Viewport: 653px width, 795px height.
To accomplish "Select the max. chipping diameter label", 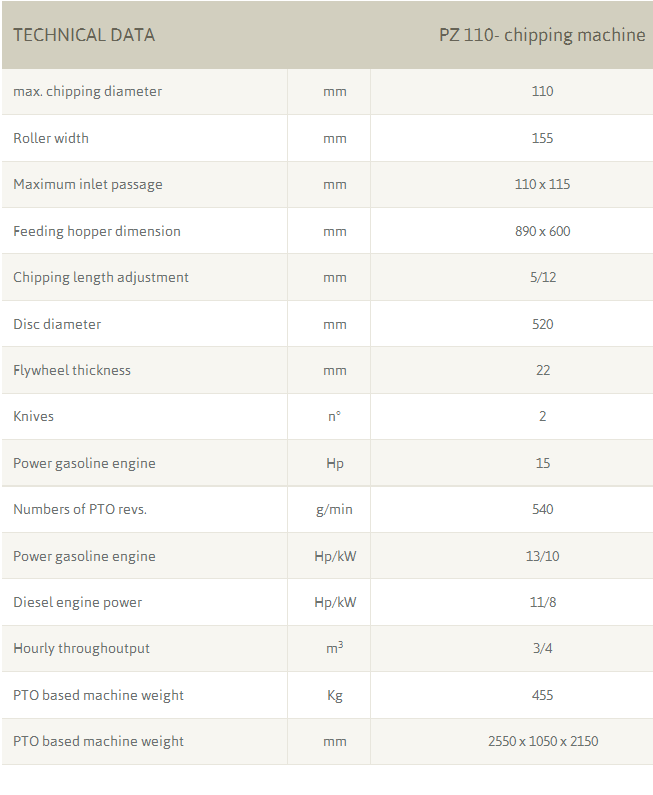I will click(x=87, y=91).
